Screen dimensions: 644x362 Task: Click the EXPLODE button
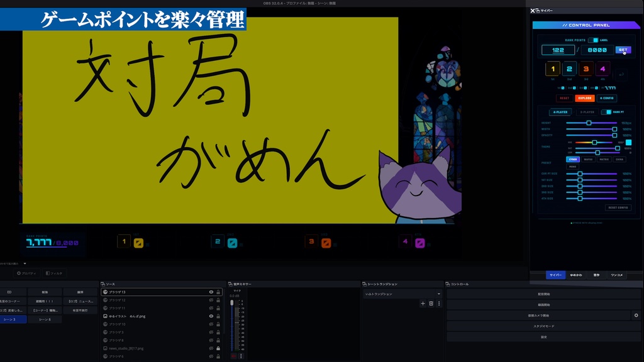[x=585, y=98]
